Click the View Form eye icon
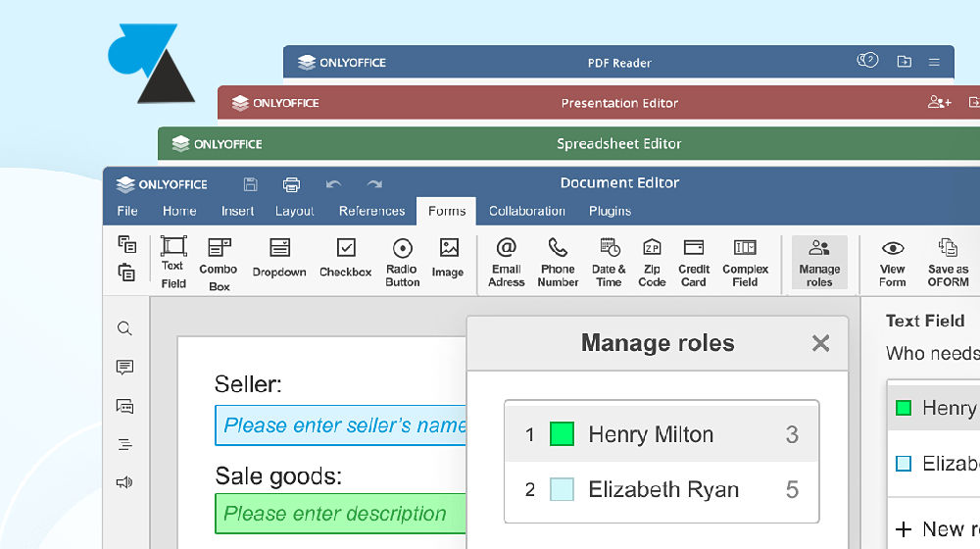 point(893,248)
